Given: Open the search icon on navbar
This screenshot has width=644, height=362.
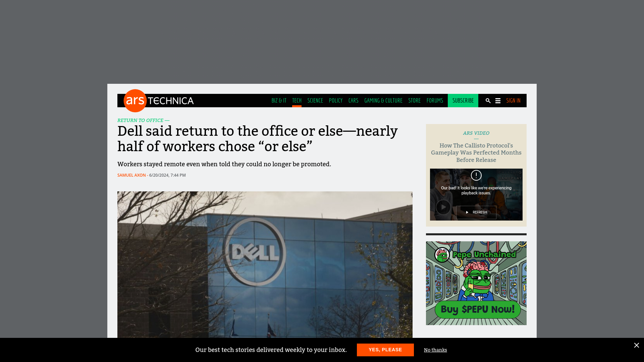Looking at the screenshot, I should (x=488, y=100).
